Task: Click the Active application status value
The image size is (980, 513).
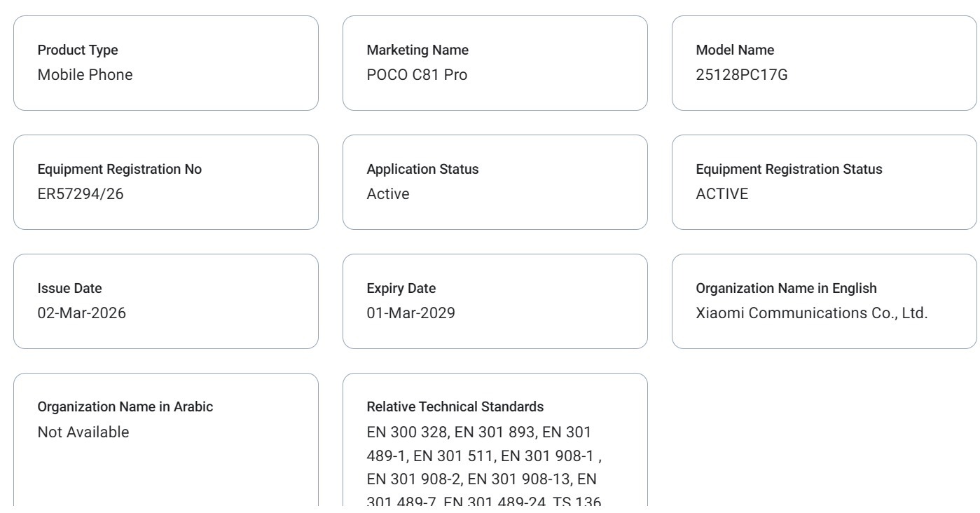Action: click(388, 194)
